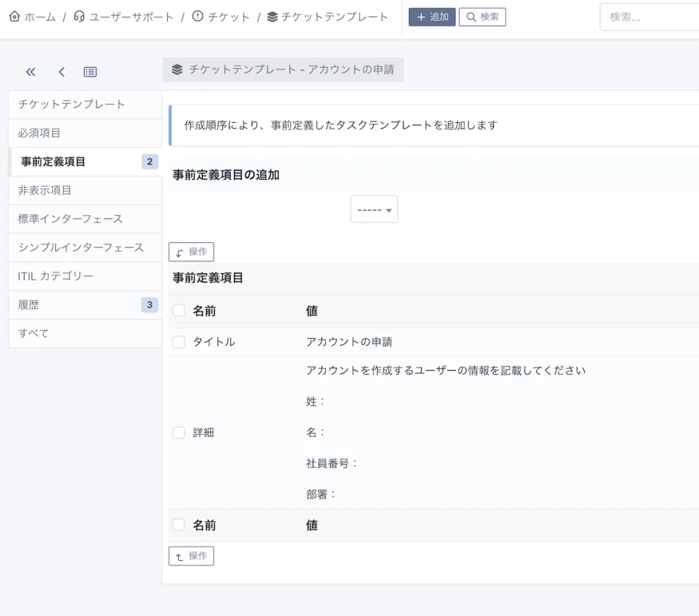699x616 pixels.
Task: Click the ticket exclamation icon in breadcrumb
Action: pos(197,16)
